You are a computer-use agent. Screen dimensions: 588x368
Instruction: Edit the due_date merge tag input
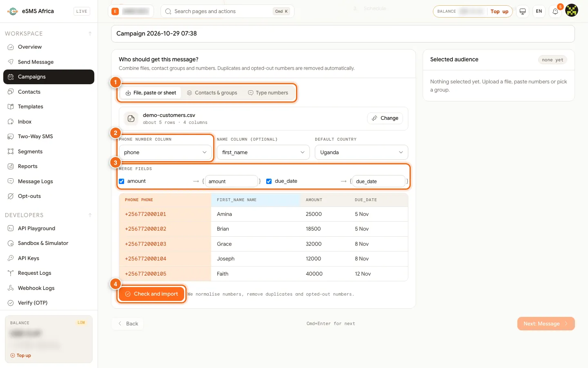[x=379, y=181]
